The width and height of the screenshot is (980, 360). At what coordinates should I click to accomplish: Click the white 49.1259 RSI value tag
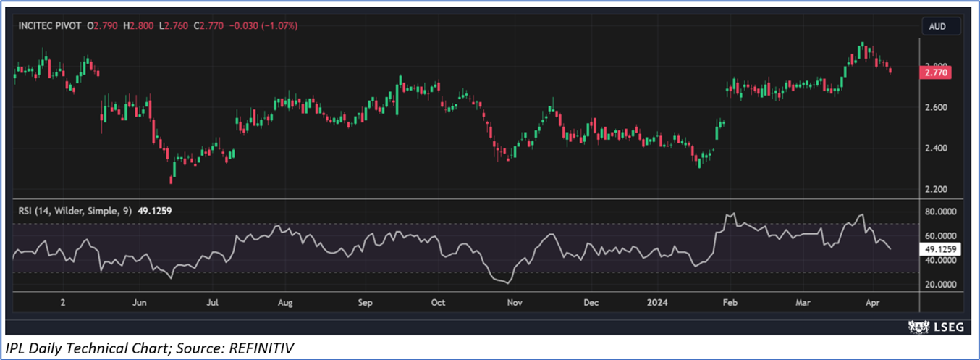[940, 248]
